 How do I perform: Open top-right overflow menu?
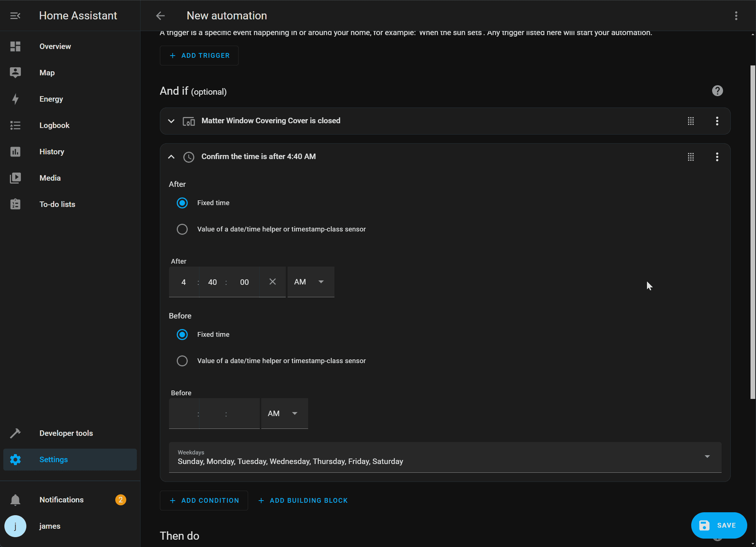[x=736, y=16]
